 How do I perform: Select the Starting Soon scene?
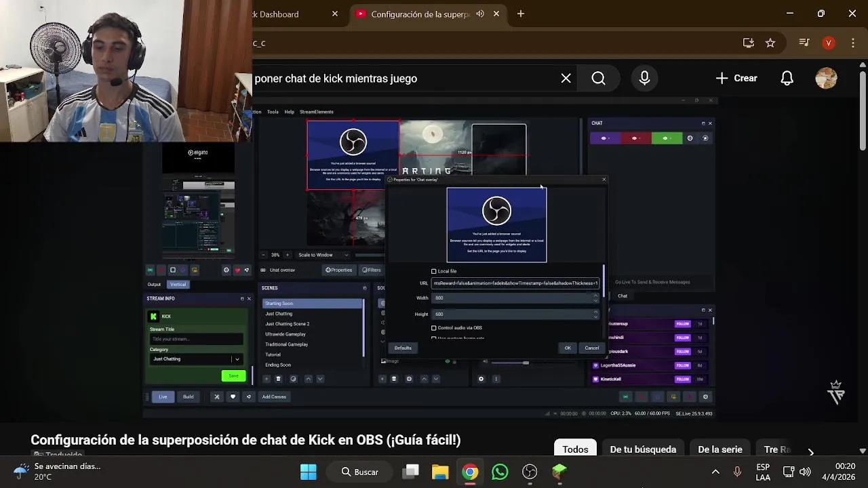coord(313,304)
